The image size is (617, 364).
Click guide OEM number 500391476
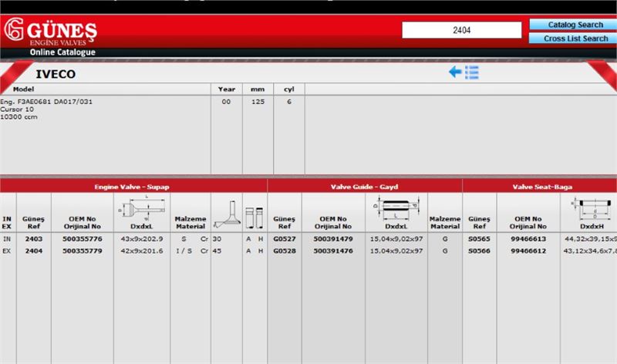(333, 251)
